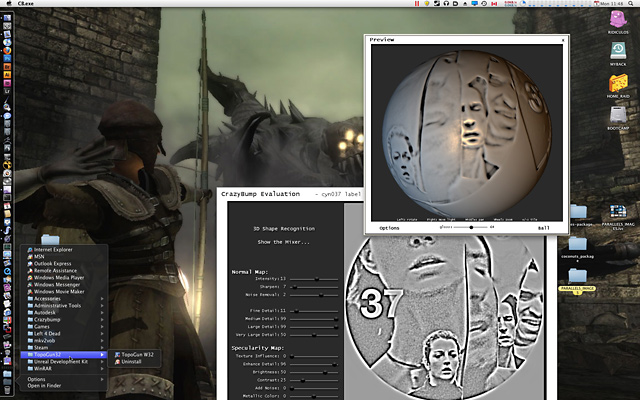Click the yellow shield menu bar icon

(427, 3)
